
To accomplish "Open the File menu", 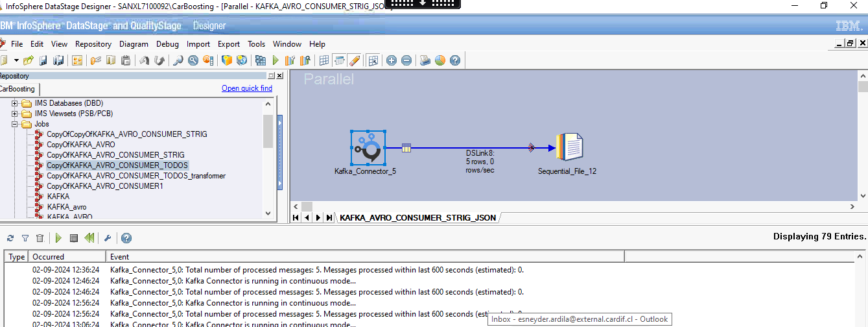I will pos(17,44).
